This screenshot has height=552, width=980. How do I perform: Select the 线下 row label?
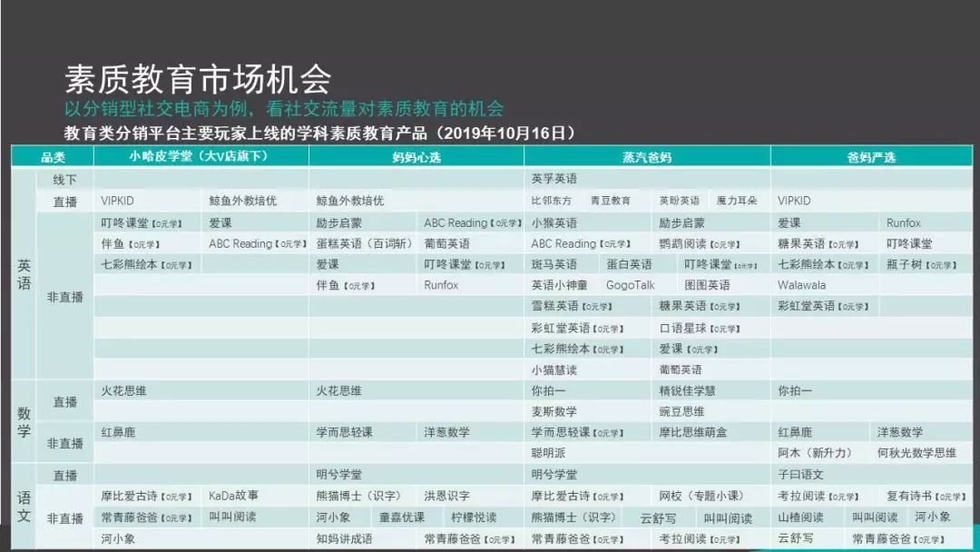(x=65, y=180)
